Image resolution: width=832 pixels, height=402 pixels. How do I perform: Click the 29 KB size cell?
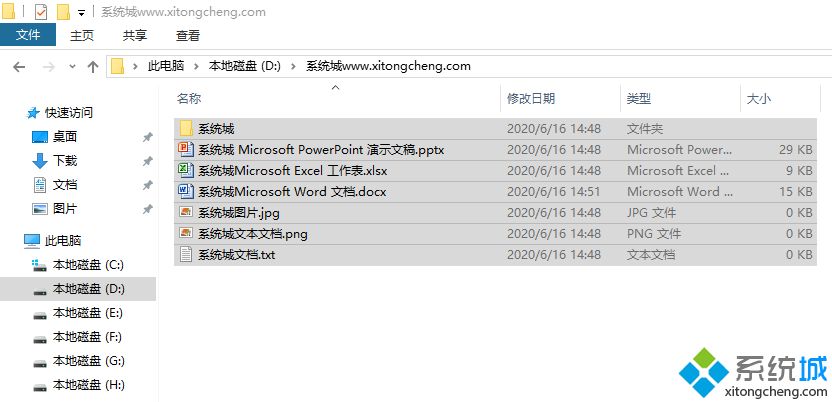coord(795,150)
